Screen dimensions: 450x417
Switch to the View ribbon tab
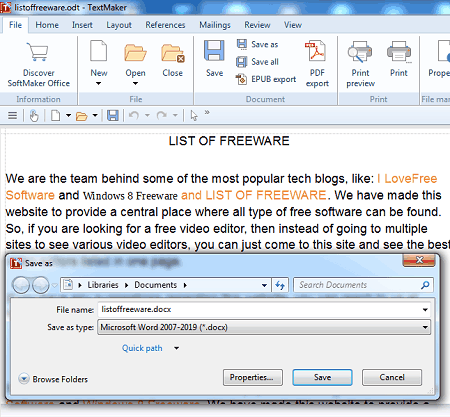(293, 25)
